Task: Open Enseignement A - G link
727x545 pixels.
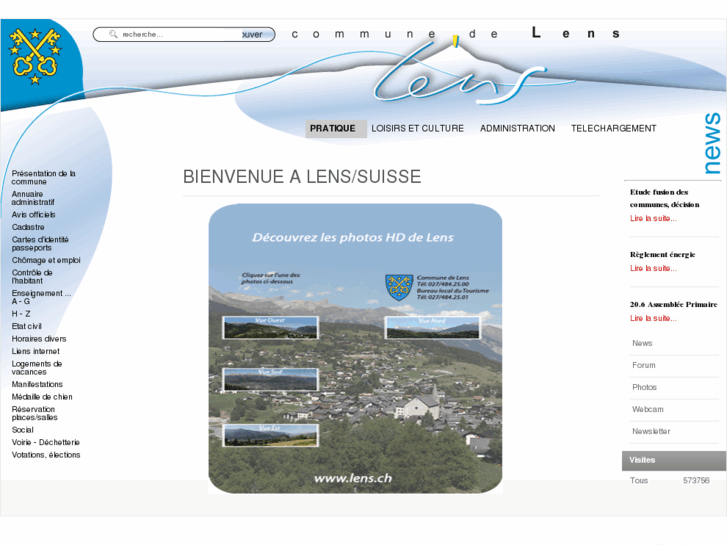Action: pos(41,297)
